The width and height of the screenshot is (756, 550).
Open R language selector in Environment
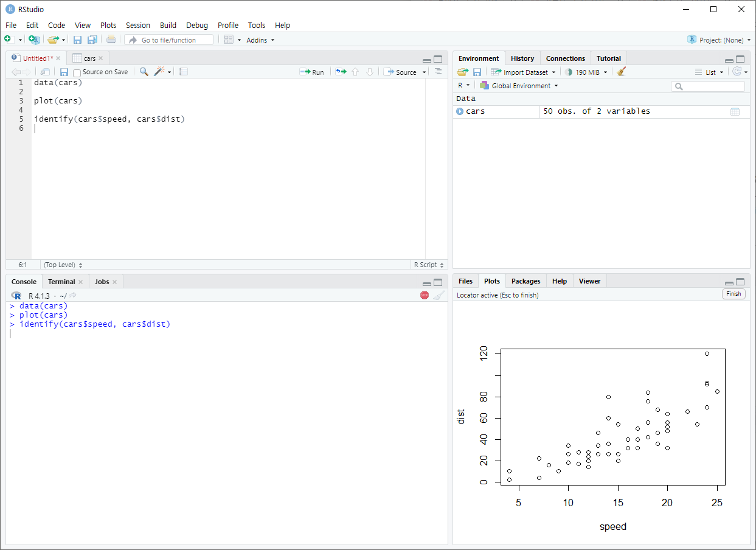pyautogui.click(x=464, y=86)
